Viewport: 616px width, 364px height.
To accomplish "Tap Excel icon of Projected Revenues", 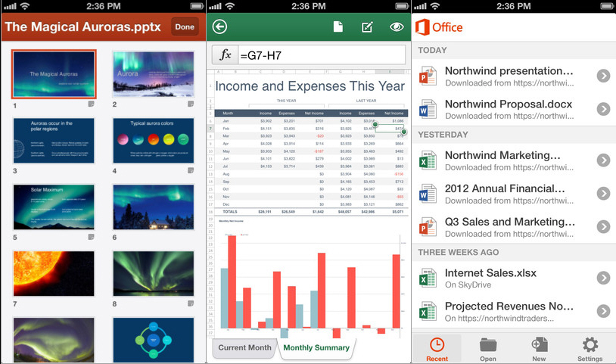I will [x=428, y=311].
